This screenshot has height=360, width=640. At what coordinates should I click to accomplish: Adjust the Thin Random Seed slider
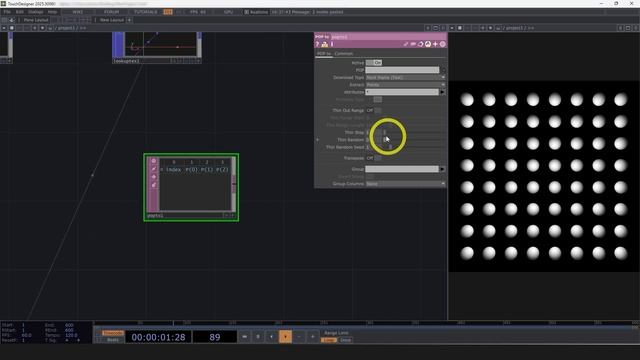click(x=414, y=147)
